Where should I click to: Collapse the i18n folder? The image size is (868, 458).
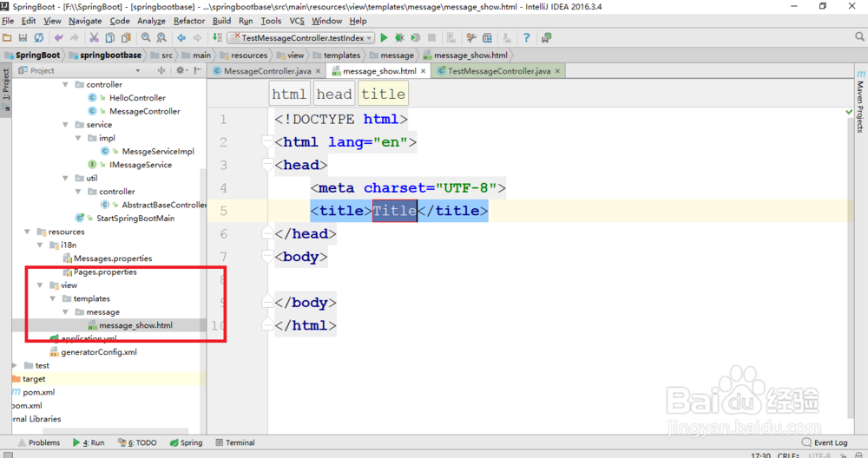pos(40,245)
